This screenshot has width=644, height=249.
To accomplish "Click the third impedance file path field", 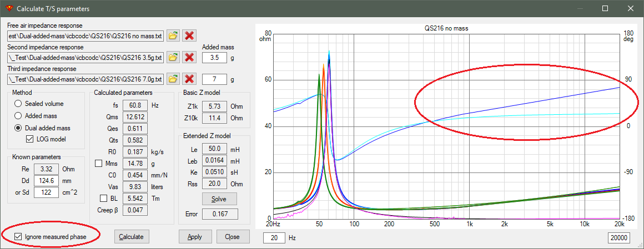I will click(86, 78).
